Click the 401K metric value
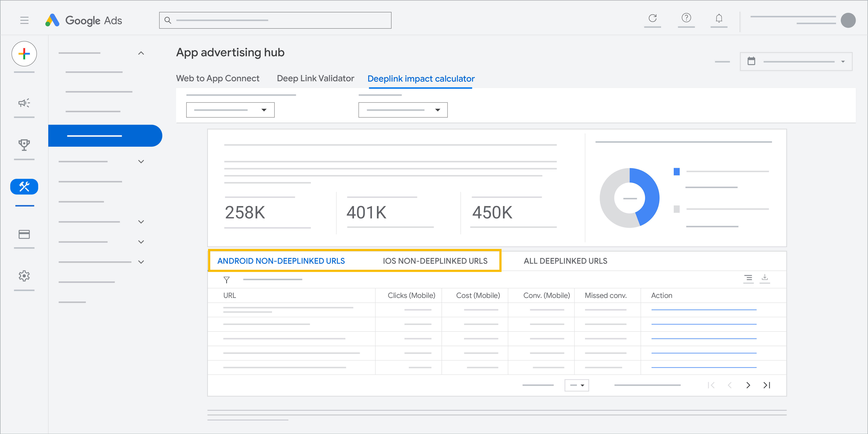This screenshot has width=868, height=434. pyautogui.click(x=367, y=212)
